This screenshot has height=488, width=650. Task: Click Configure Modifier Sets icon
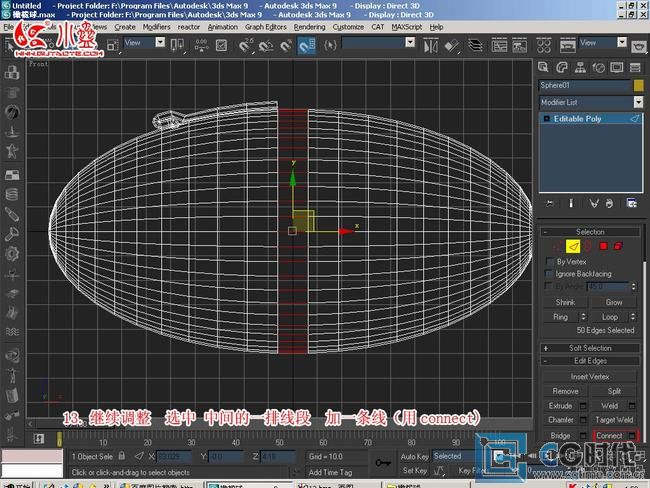pyautogui.click(x=632, y=204)
